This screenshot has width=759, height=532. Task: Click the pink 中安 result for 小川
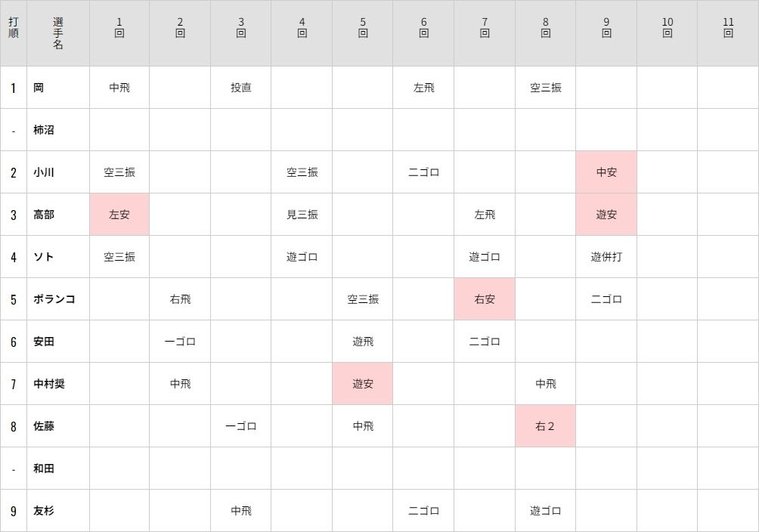pos(606,172)
